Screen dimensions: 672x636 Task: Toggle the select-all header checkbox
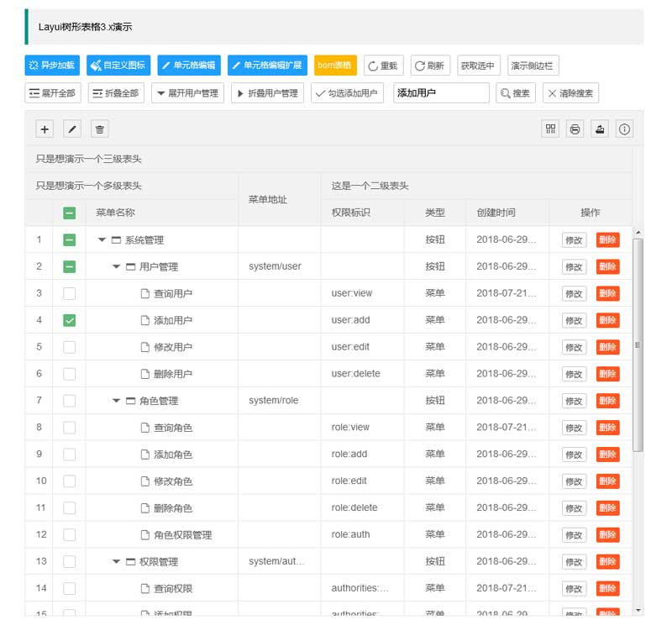(x=69, y=213)
